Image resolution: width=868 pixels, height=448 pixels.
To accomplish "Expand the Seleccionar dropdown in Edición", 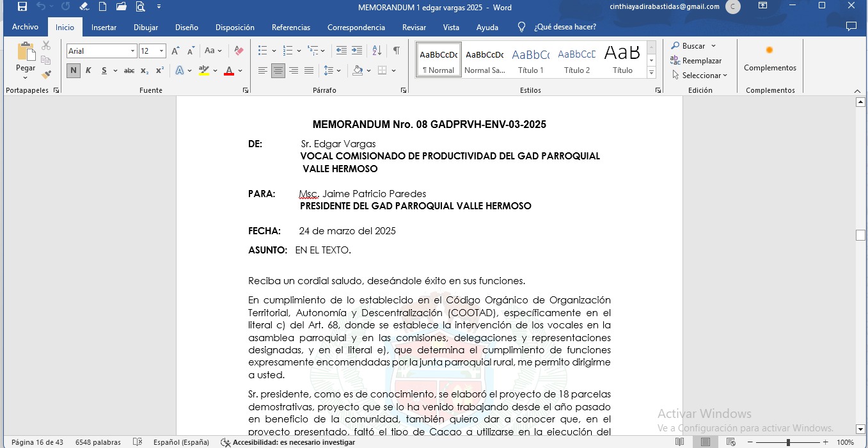I will [x=700, y=76].
